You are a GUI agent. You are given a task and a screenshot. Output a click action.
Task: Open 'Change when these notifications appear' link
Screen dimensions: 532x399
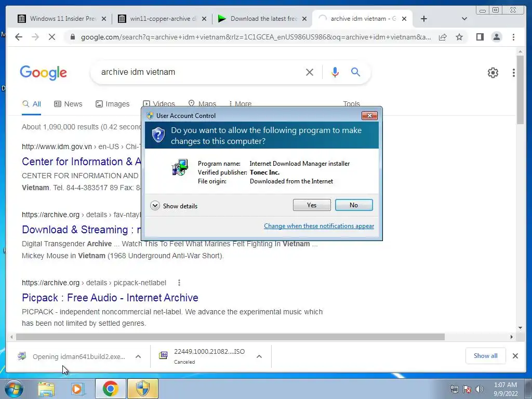coord(319,226)
